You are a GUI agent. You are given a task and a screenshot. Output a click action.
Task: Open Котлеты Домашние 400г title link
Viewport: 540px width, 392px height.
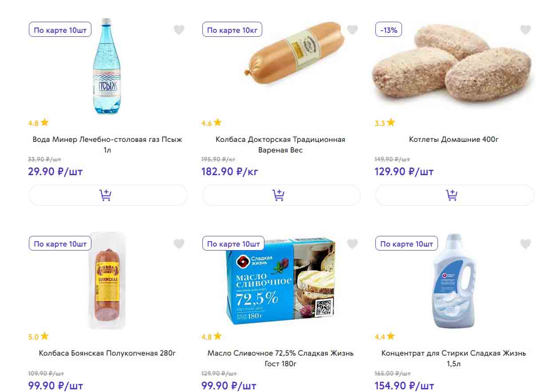click(453, 139)
